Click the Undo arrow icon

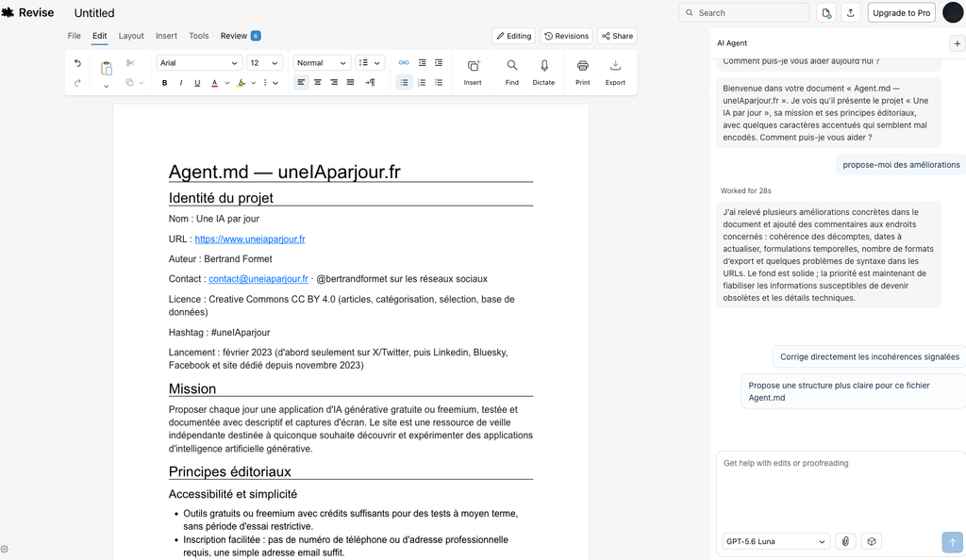tap(77, 63)
